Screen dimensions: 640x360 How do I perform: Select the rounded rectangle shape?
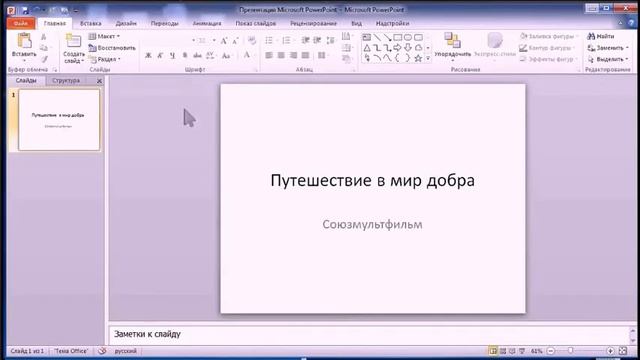[418, 38]
